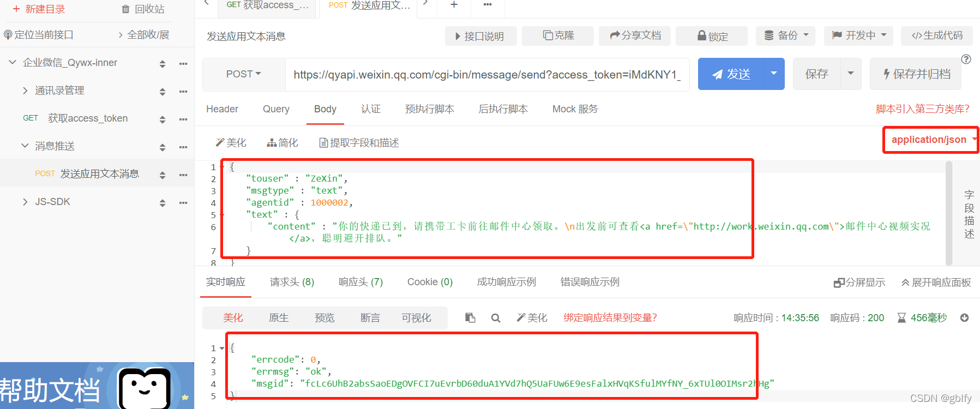Click the 锁定 lock button
Viewport: 980px width, 409px height.
tap(712, 36)
